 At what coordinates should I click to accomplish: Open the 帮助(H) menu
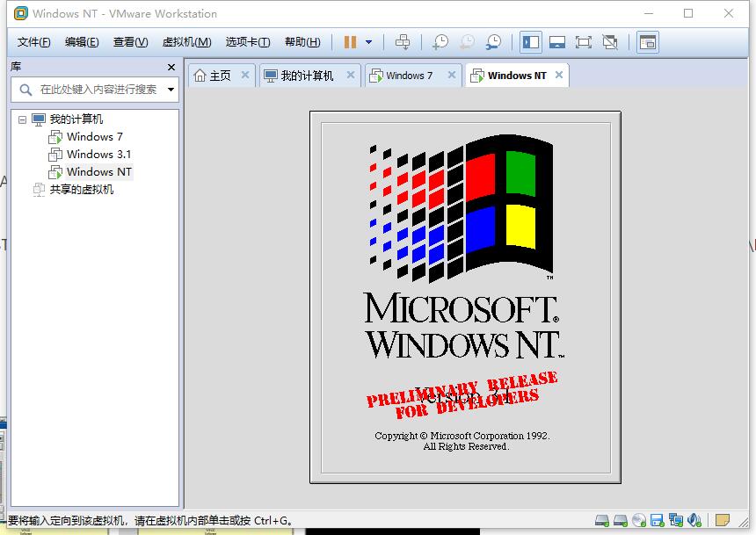coord(302,42)
